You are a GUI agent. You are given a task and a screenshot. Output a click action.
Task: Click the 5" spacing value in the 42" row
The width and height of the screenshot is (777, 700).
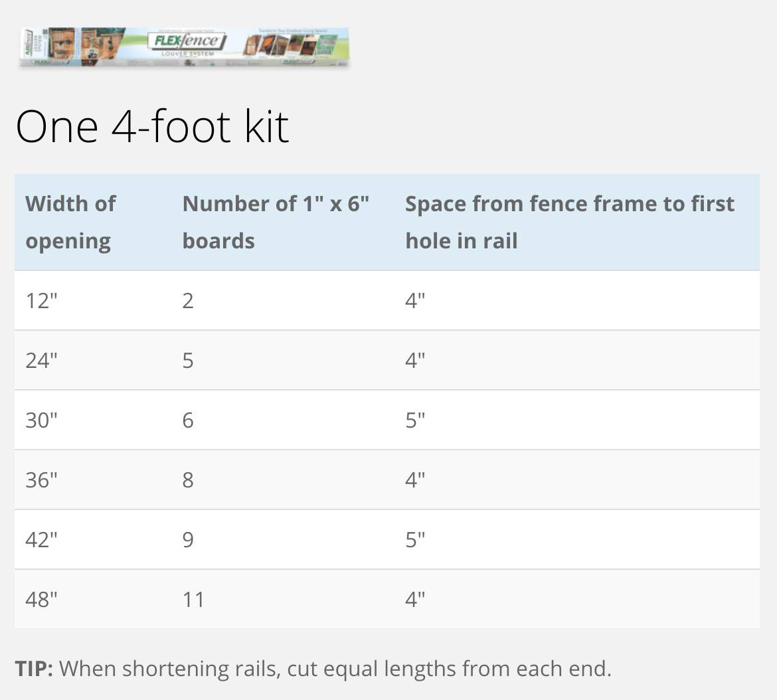click(415, 540)
